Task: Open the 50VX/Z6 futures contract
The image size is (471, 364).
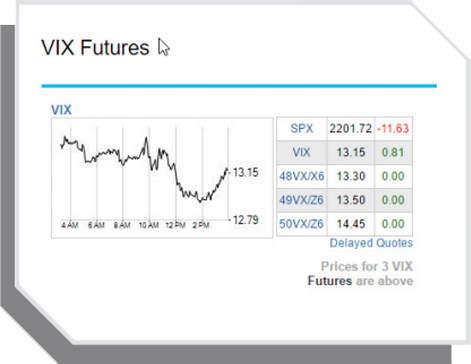Action: pyautogui.click(x=301, y=224)
